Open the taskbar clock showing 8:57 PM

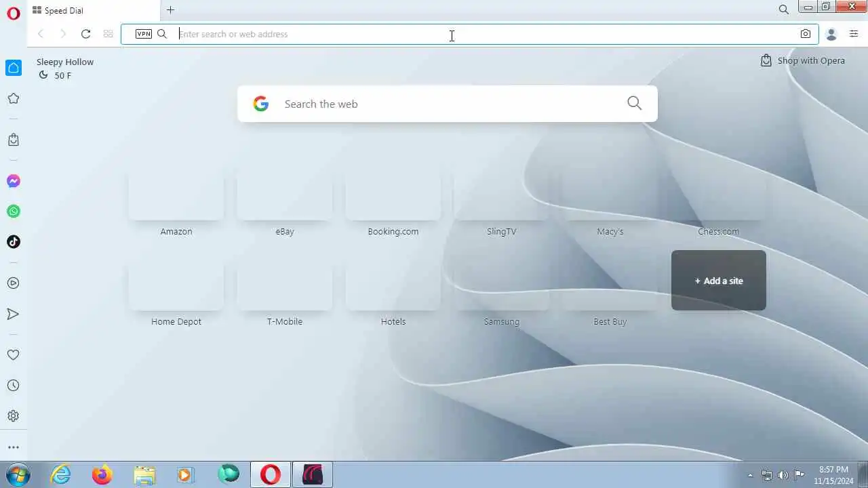click(x=833, y=474)
